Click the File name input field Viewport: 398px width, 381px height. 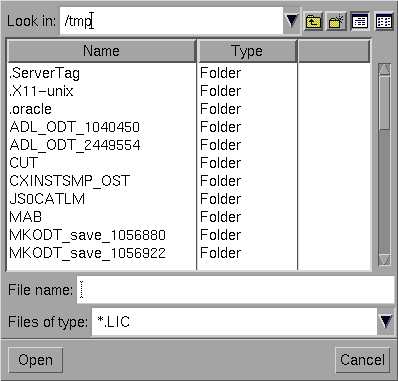(235, 290)
